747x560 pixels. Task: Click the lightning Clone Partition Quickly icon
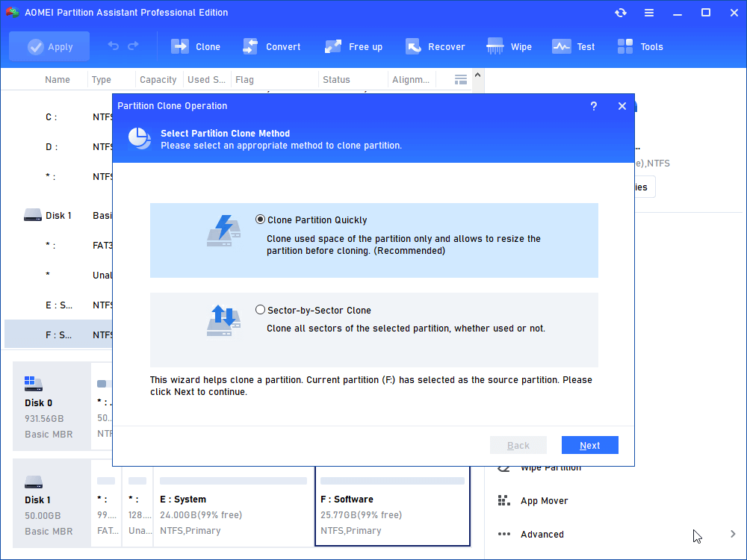(223, 231)
